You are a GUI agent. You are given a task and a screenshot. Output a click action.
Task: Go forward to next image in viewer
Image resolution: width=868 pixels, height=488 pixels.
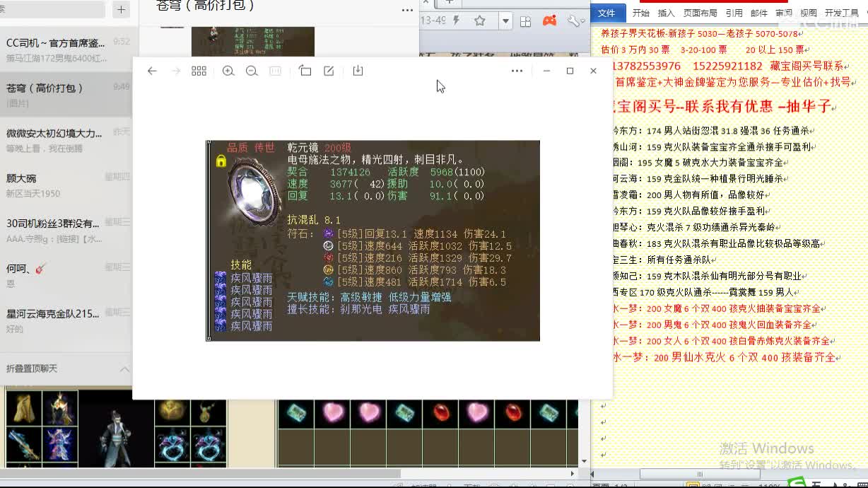click(x=176, y=71)
